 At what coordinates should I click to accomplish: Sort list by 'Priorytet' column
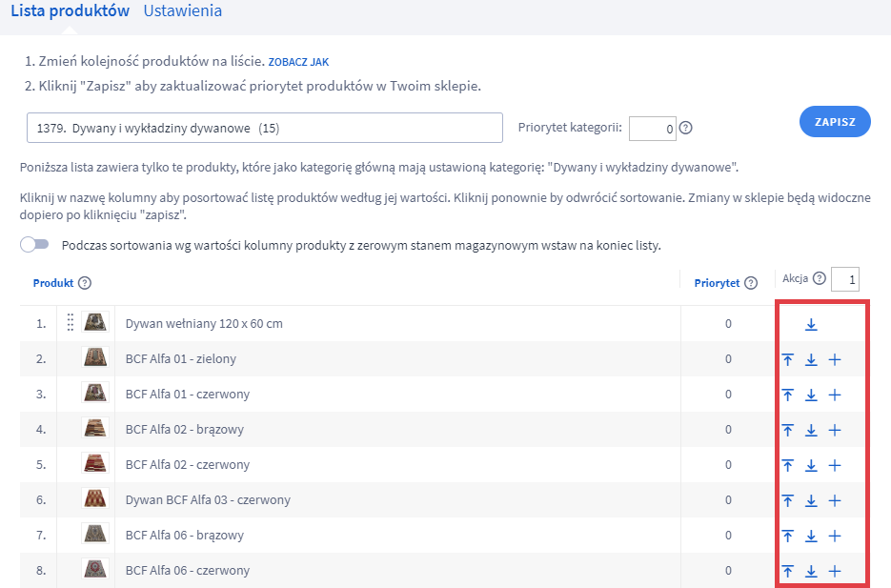[x=717, y=283]
